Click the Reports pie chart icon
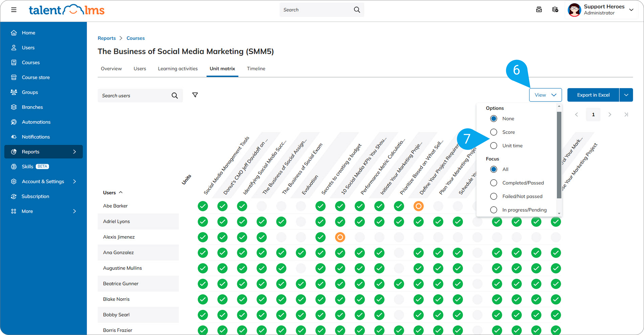The image size is (644, 335). pos(14,152)
